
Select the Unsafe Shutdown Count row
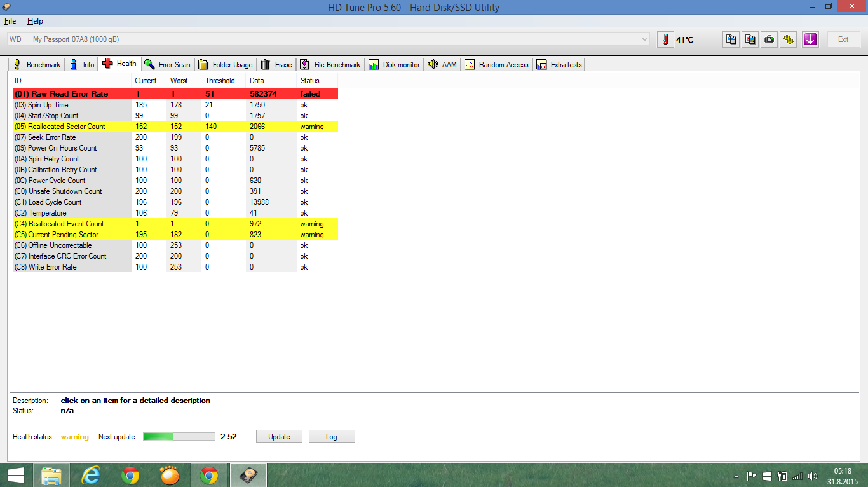pyautogui.click(x=176, y=191)
